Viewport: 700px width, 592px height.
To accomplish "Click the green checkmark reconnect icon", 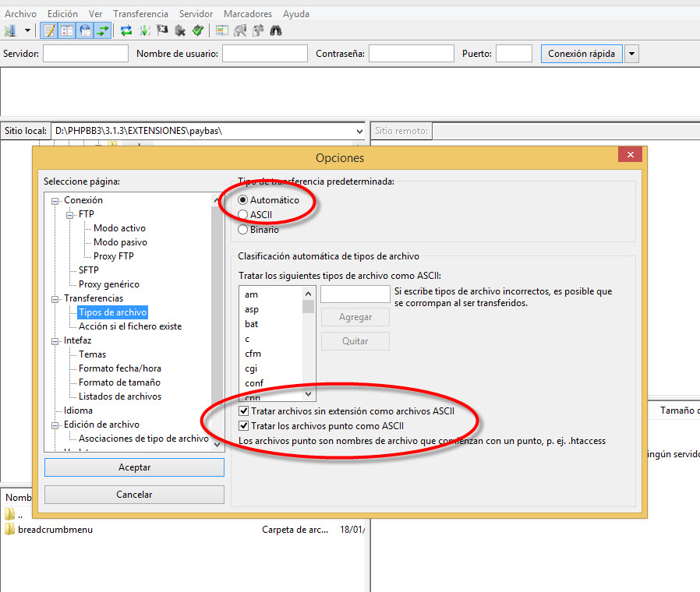I will pyautogui.click(x=198, y=31).
